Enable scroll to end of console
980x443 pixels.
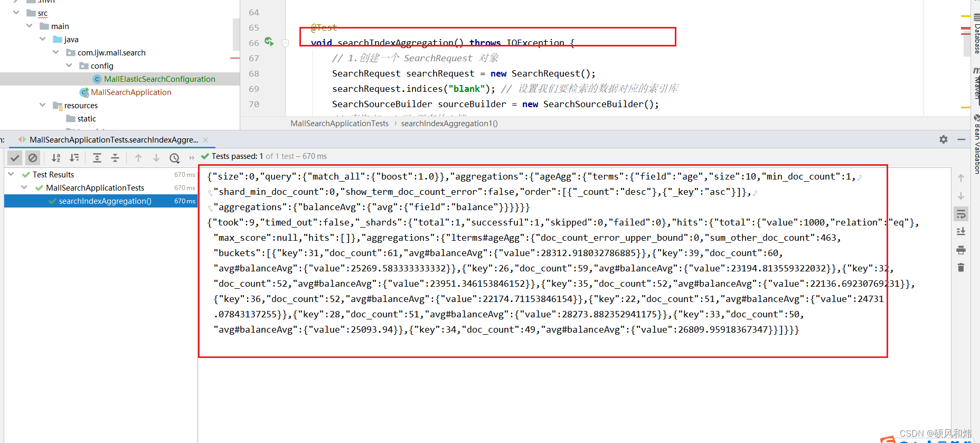click(961, 232)
